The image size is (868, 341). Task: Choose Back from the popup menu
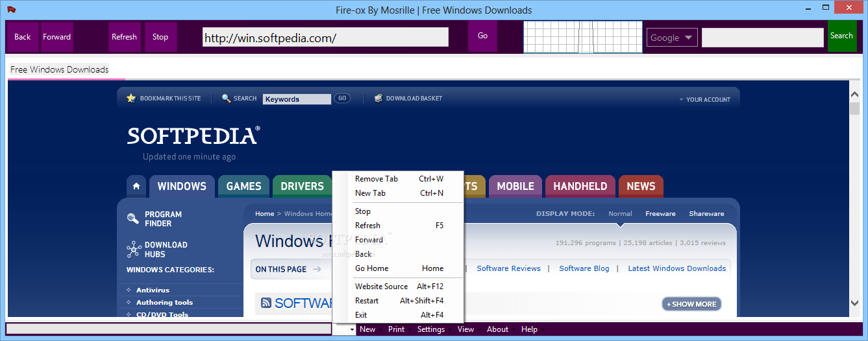(398, 254)
